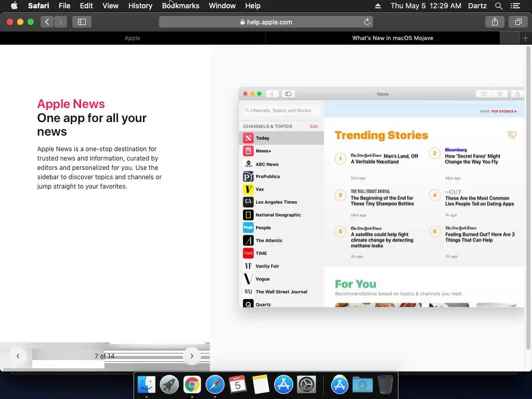Click the News window sidebar toggle
532x399 pixels.
pos(288,94)
